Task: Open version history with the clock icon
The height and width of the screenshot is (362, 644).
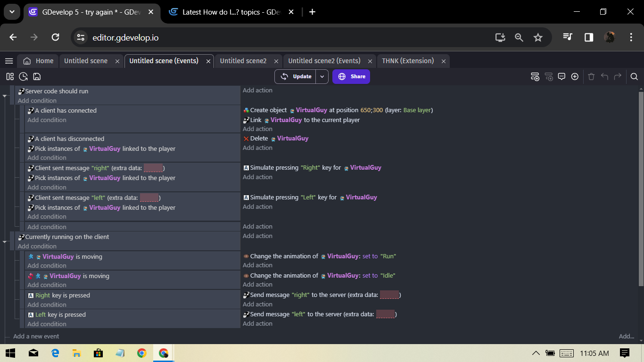Action: click(23, 76)
